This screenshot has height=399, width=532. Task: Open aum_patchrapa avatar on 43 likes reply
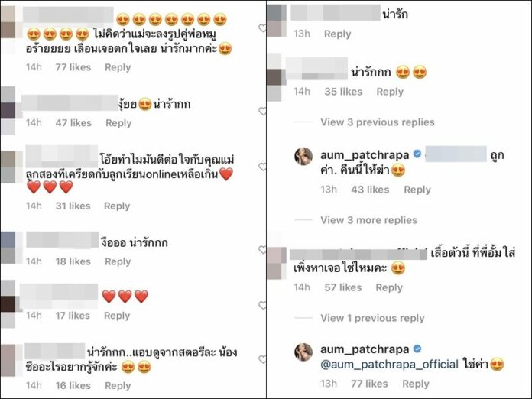click(x=303, y=156)
